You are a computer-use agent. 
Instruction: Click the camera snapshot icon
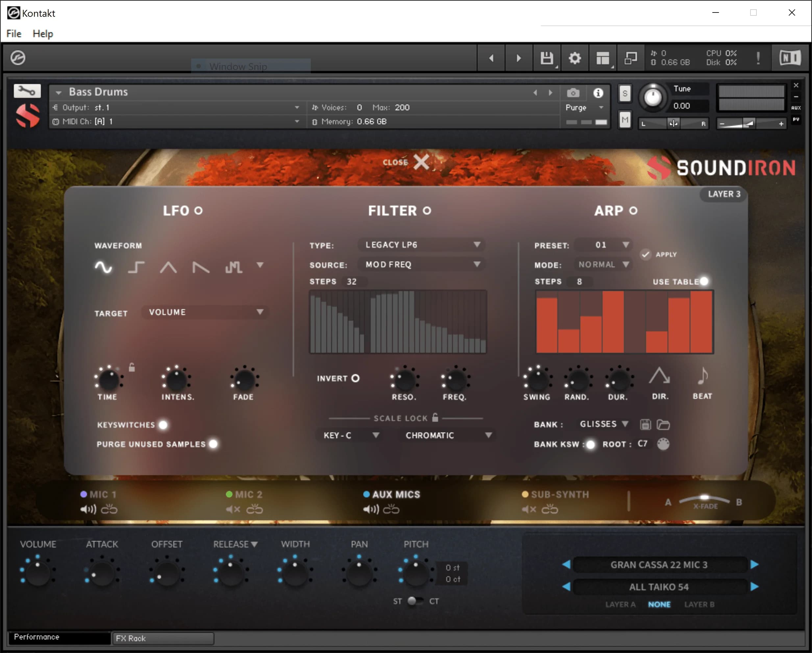[x=573, y=93]
